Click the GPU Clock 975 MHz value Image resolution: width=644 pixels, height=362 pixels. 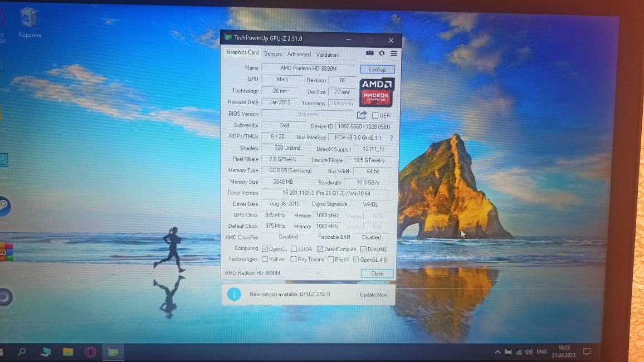[275, 215]
